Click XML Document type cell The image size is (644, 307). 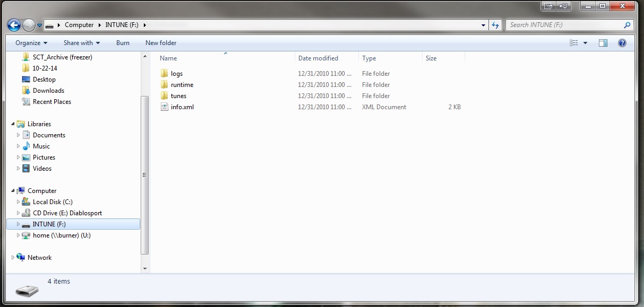point(384,107)
